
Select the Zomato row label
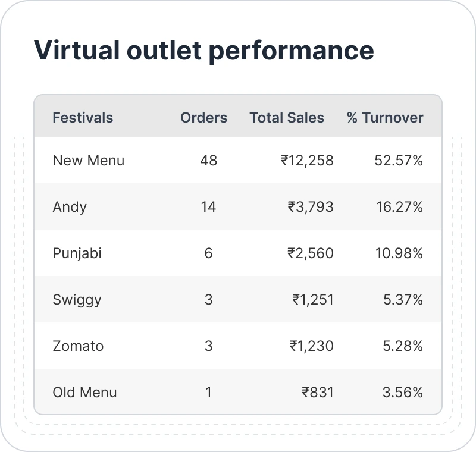78,346
